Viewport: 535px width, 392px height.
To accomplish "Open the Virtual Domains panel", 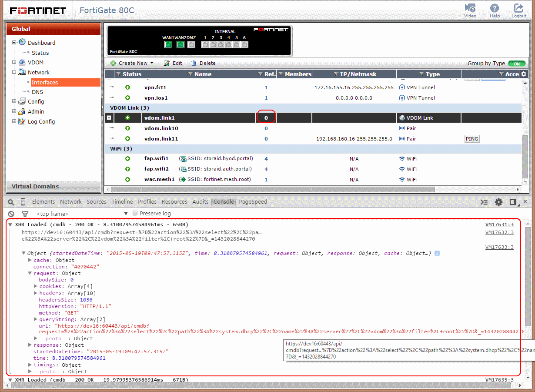I will coord(53,186).
